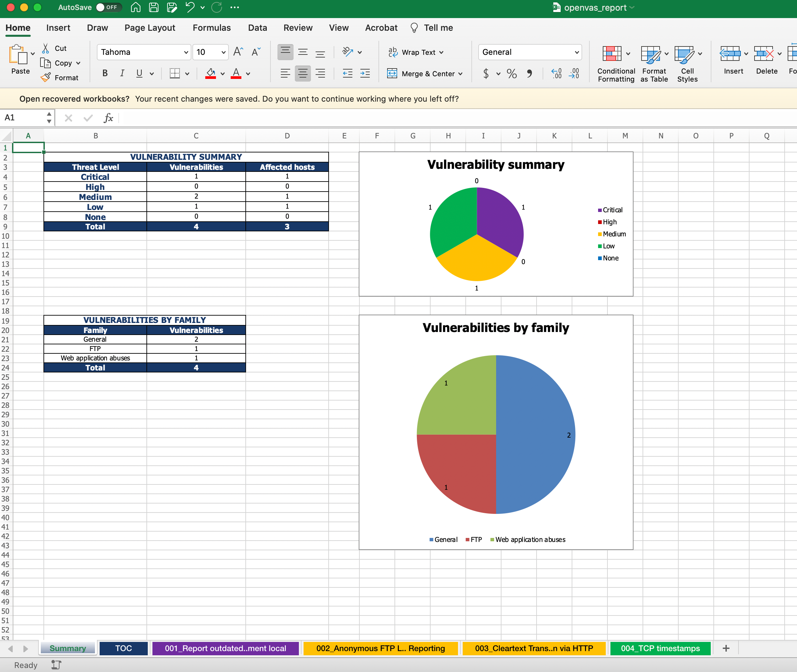Toggle the AutoSave switch
The height and width of the screenshot is (672, 797).
tap(108, 7)
